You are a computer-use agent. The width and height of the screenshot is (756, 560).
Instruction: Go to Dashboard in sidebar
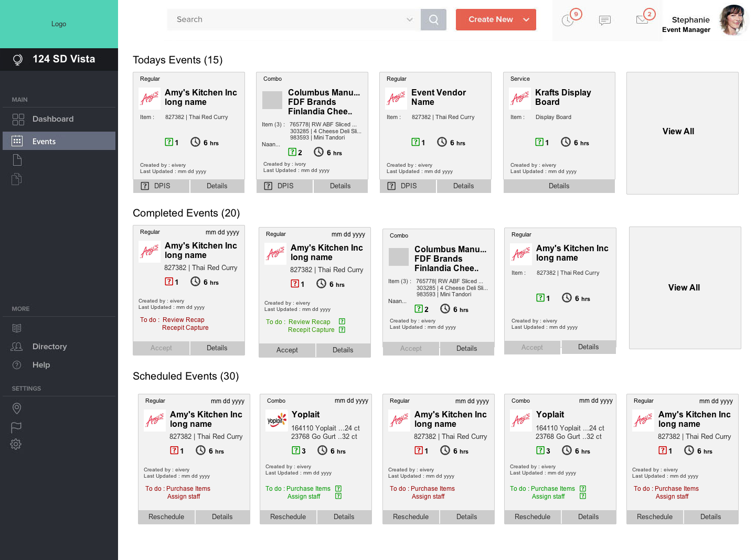click(x=52, y=119)
